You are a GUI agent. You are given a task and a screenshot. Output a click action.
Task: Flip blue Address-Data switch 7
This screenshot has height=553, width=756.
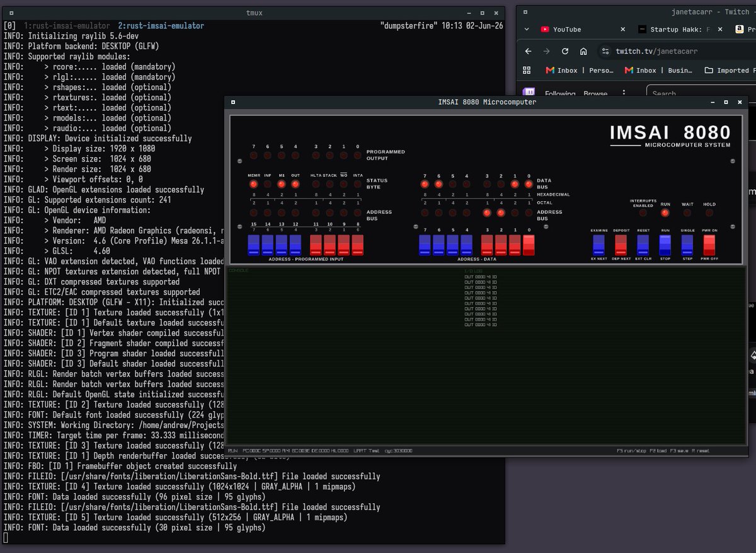[425, 245]
